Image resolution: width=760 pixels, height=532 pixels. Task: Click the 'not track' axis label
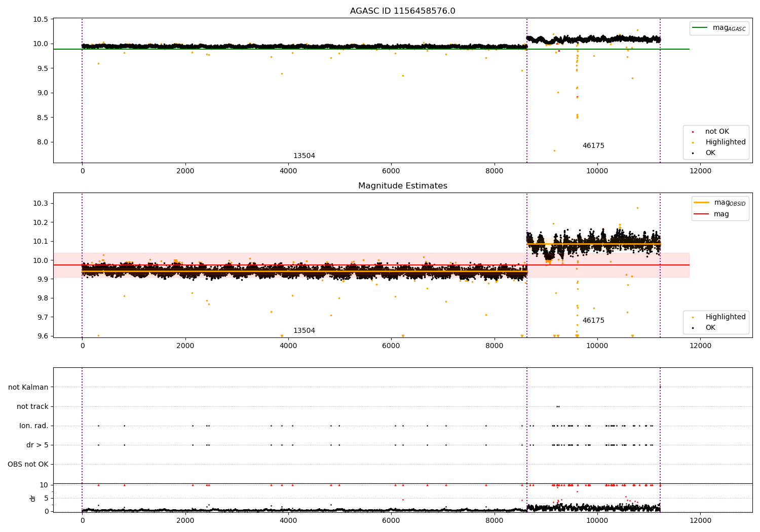[32, 406]
